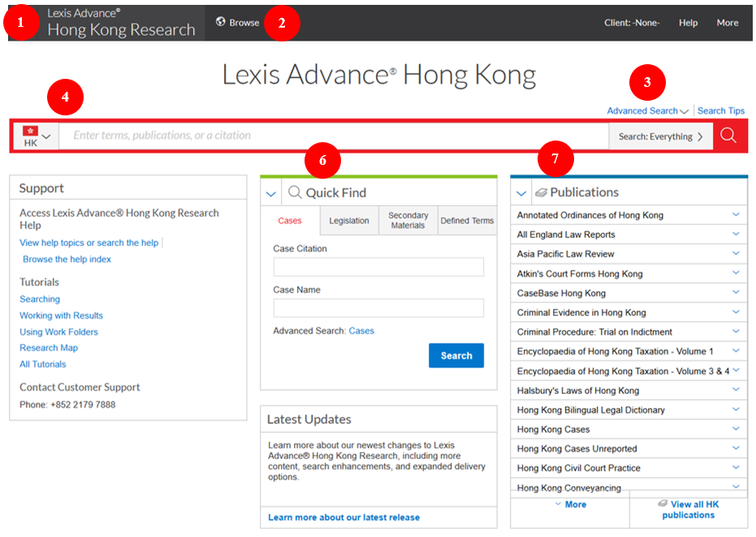Open the HK jurisdiction flag dropdown

pos(37,136)
